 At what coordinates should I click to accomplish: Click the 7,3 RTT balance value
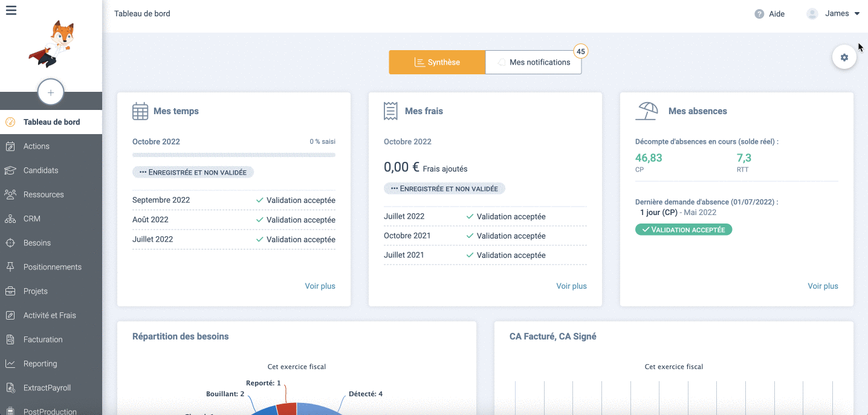point(743,158)
